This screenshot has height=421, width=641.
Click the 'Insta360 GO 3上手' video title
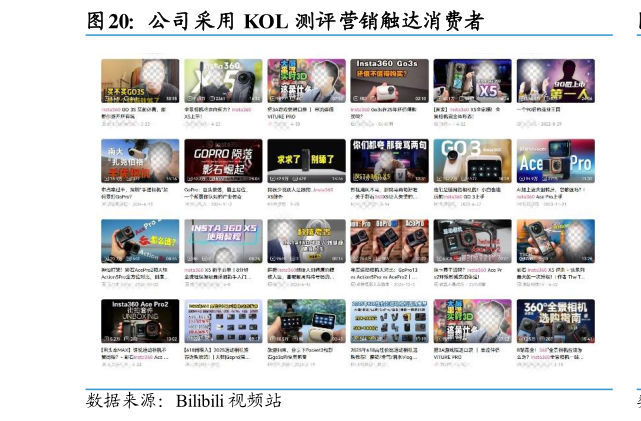[467, 193]
